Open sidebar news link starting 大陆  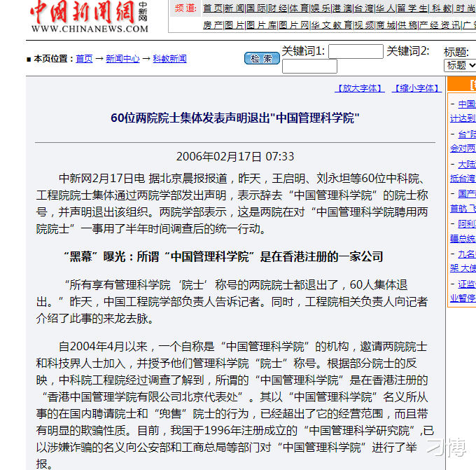click(463, 172)
